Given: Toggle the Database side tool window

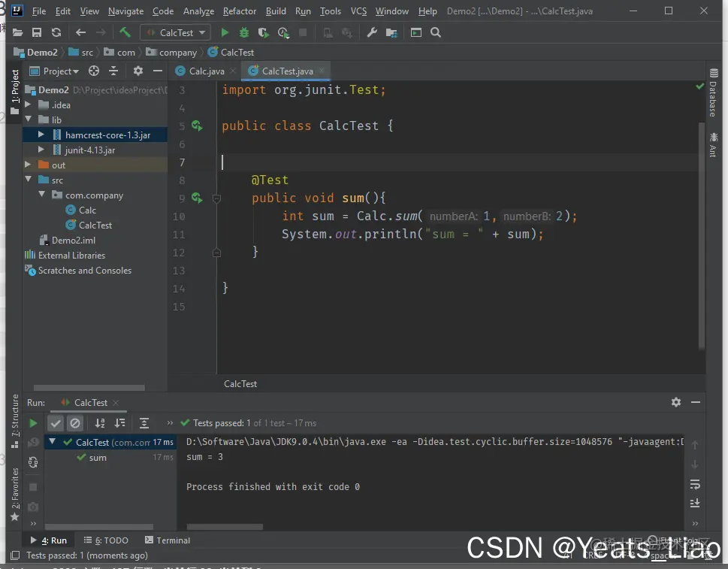Looking at the screenshot, I should [x=713, y=92].
